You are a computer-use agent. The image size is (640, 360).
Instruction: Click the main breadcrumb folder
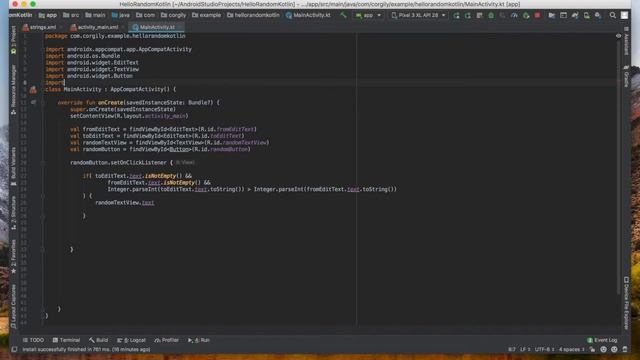click(x=95, y=16)
